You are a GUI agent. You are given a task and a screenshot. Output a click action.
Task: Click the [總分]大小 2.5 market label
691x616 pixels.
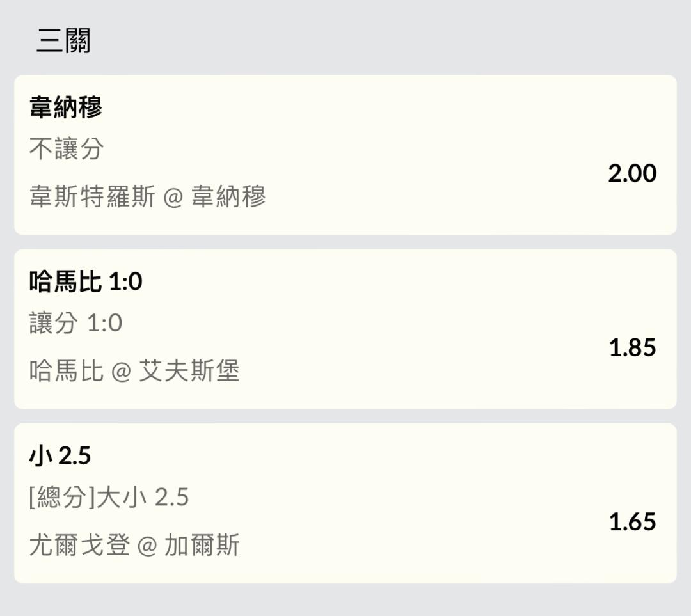click(109, 497)
